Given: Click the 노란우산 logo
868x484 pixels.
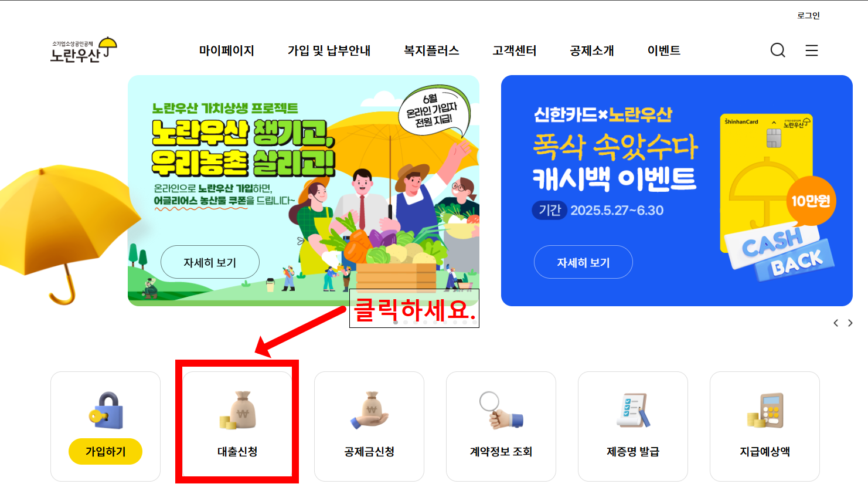Looking at the screenshot, I should point(83,50).
